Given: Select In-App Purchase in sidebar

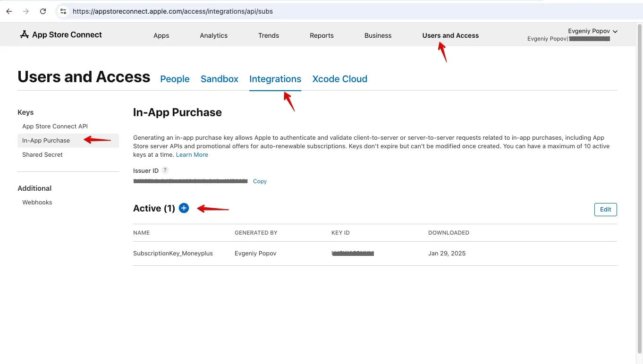Looking at the screenshot, I should 68,140.
